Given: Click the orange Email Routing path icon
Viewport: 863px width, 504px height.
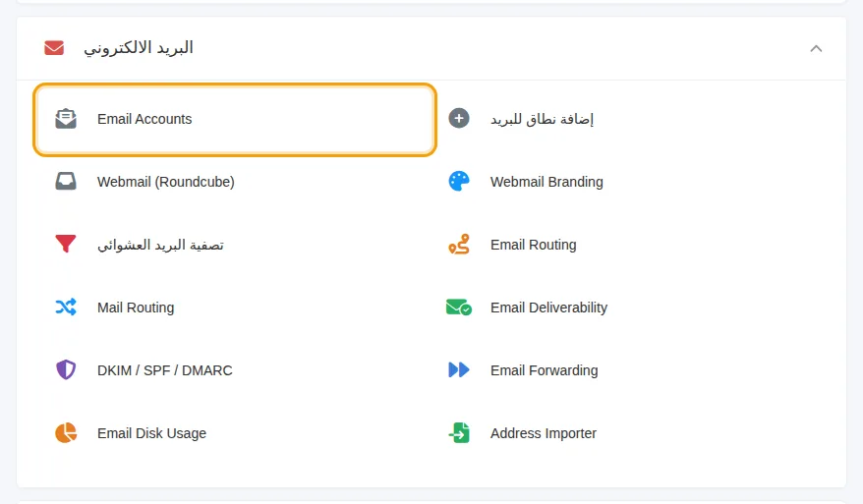Looking at the screenshot, I should (458, 245).
